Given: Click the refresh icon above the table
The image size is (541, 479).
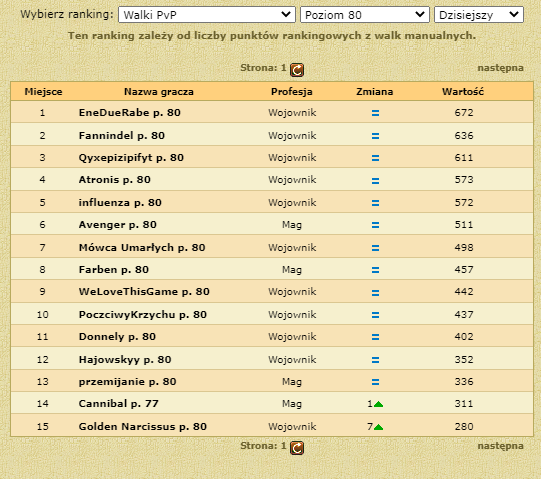Looking at the screenshot, I should tap(297, 70).
